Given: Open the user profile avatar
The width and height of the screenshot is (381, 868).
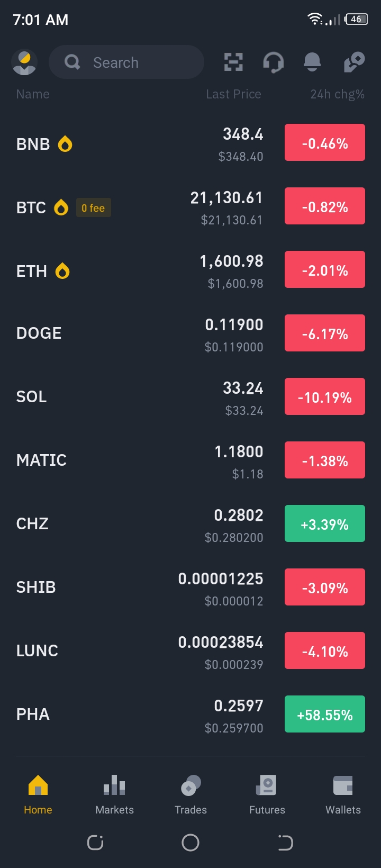Looking at the screenshot, I should (x=24, y=62).
